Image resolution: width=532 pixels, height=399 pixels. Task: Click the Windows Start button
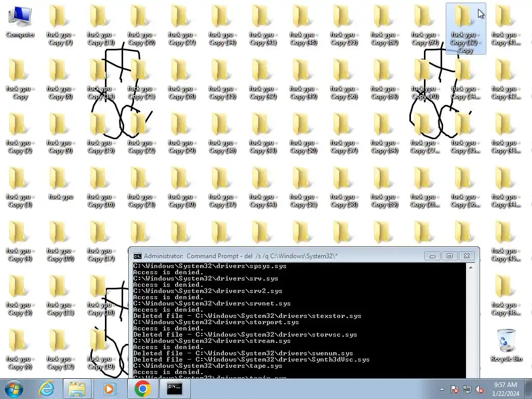coord(14,389)
